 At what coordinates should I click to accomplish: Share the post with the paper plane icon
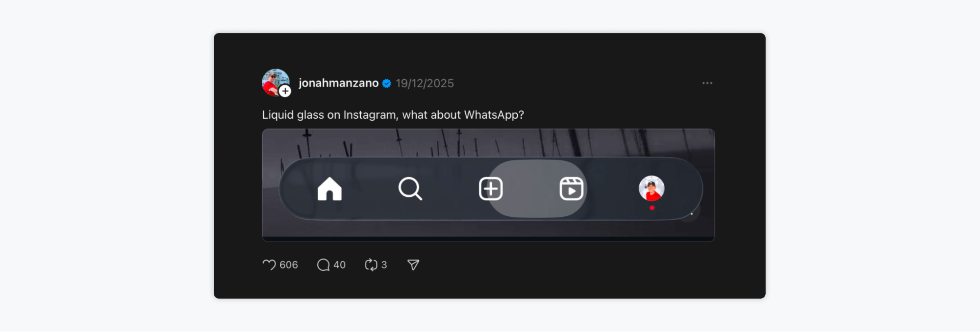[412, 264]
